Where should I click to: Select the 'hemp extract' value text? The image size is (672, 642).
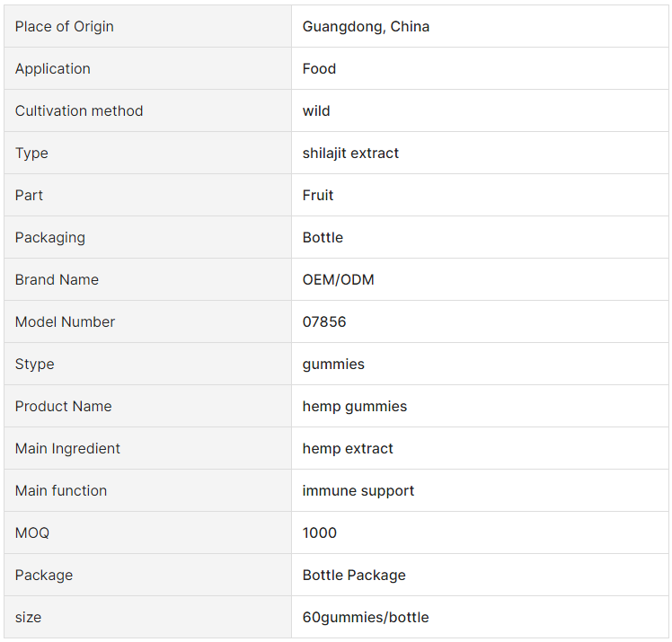(348, 448)
